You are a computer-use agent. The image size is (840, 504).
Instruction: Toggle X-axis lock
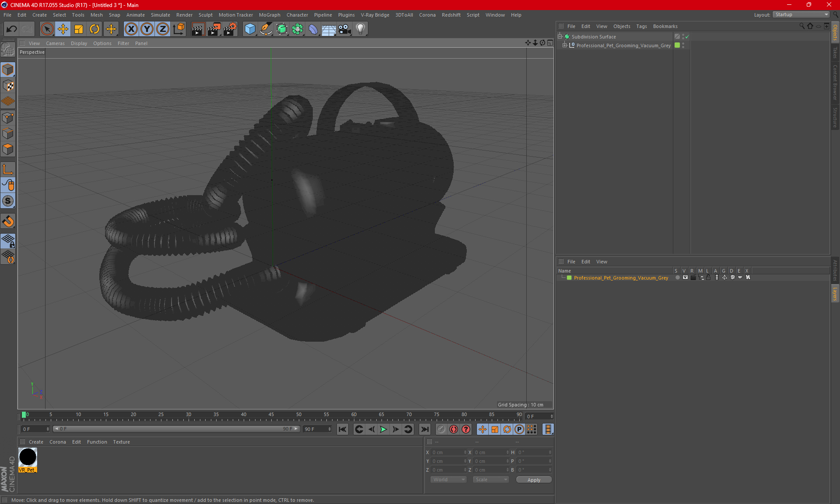(131, 29)
